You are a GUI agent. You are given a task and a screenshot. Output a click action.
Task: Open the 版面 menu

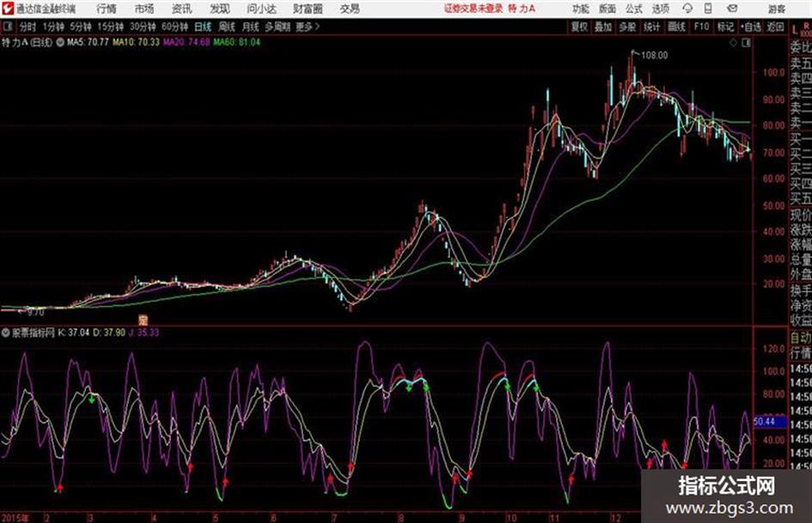(x=607, y=9)
